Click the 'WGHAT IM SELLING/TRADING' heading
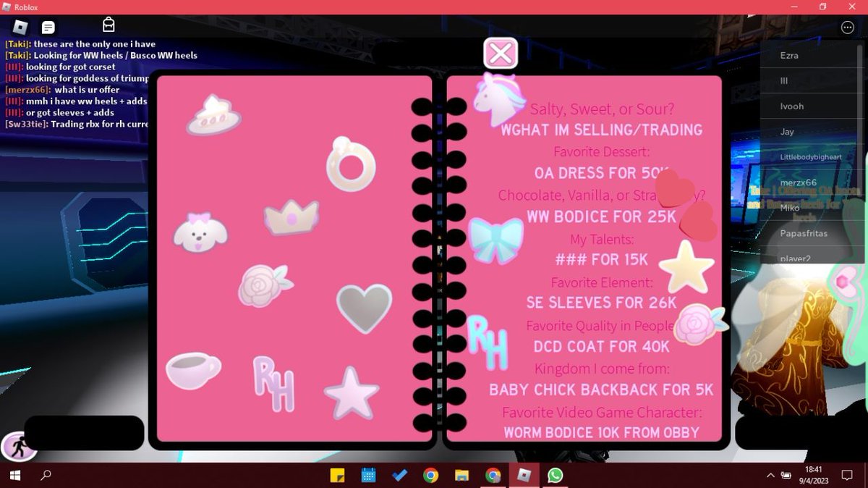Screen dimensions: 868x488 coord(601,130)
